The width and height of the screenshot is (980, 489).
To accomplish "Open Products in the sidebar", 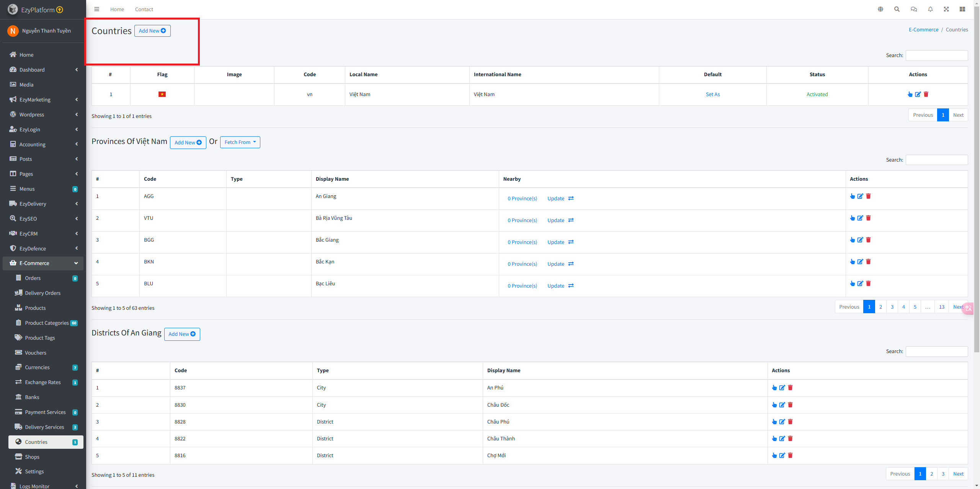I will click(x=46, y=308).
